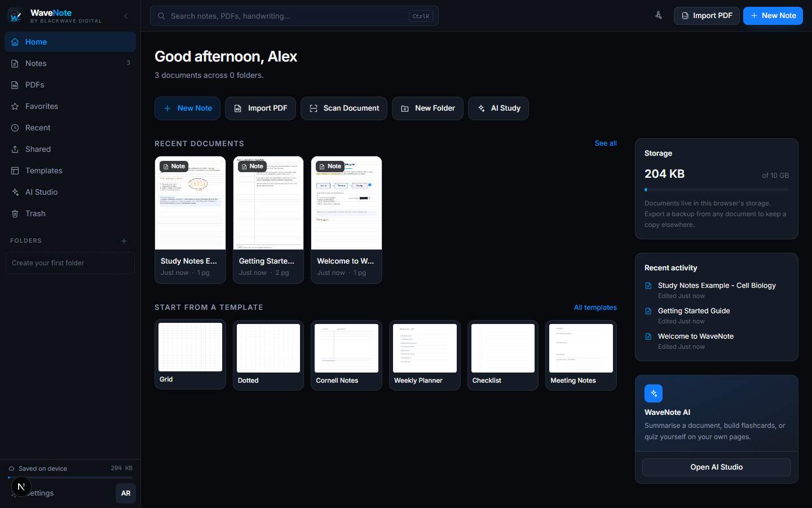Open the Getting Started Guide thumbnail
Screen dimensions: 812x508
click(268, 203)
